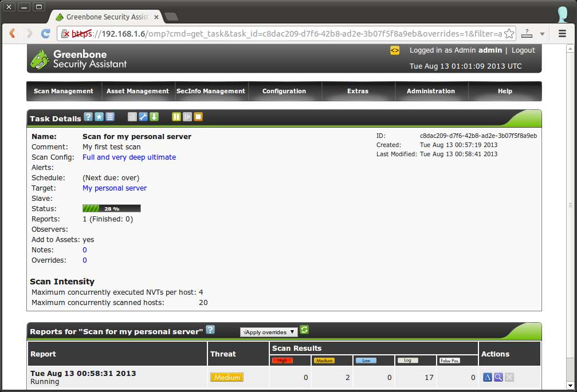This screenshot has height=392, width=577.
Task: Stop the running scan task
Action: coord(198,117)
